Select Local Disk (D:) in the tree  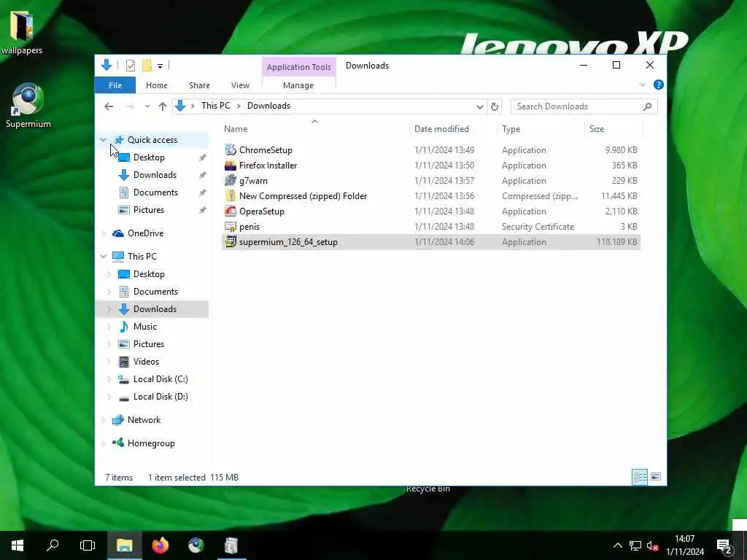(x=160, y=397)
